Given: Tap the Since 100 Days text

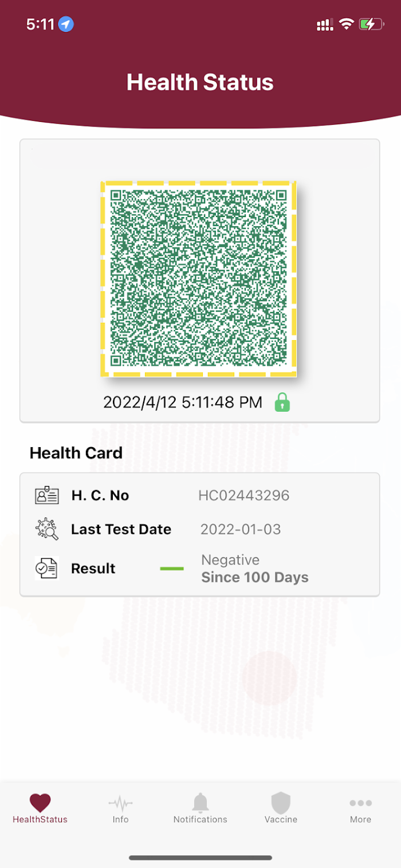Looking at the screenshot, I should [x=255, y=578].
